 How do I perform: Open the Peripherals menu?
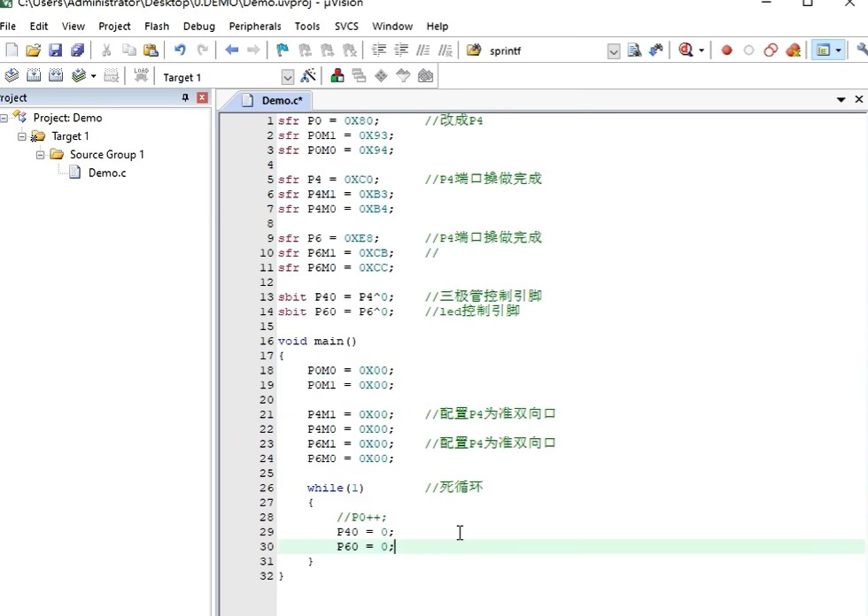255,26
